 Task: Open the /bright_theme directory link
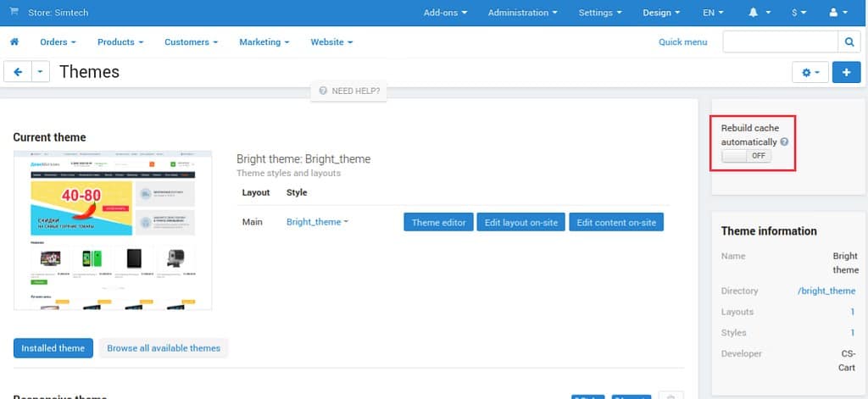(826, 291)
